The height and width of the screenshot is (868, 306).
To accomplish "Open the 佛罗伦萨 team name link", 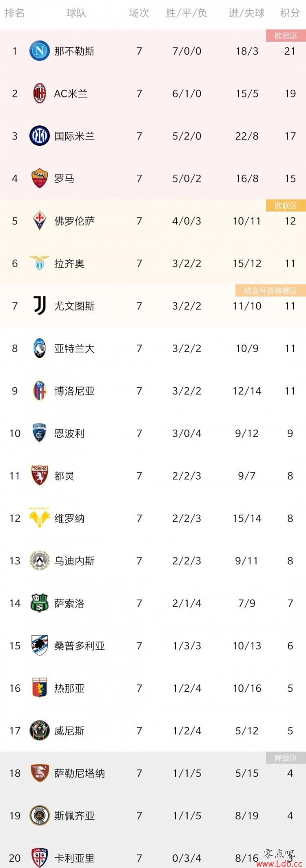I will point(74,221).
